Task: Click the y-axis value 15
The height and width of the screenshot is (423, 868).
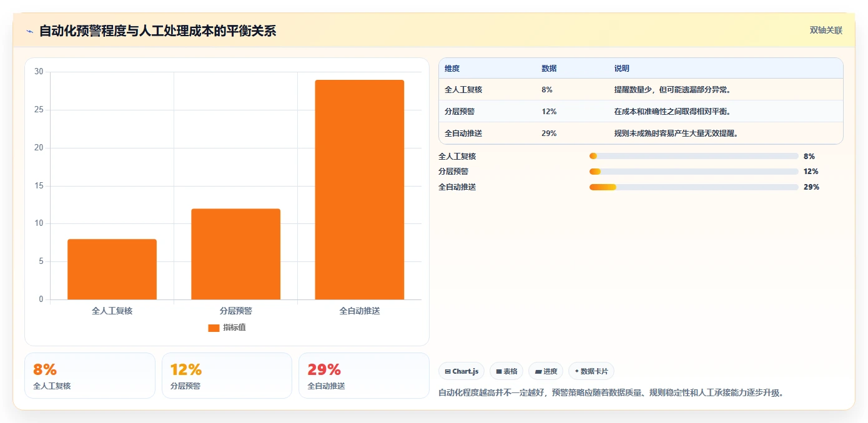Action: coord(39,186)
